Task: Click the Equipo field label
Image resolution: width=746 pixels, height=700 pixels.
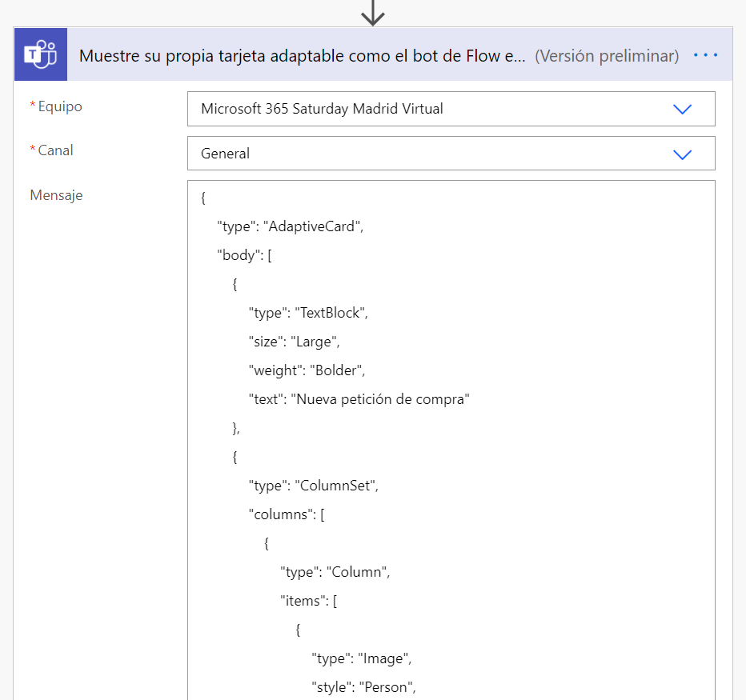Action: 60,106
